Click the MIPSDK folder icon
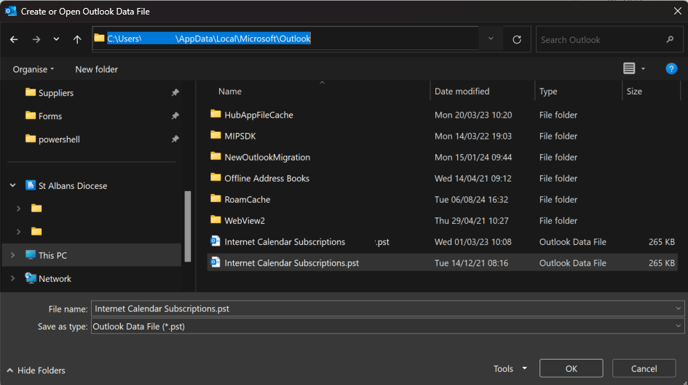 coord(215,135)
